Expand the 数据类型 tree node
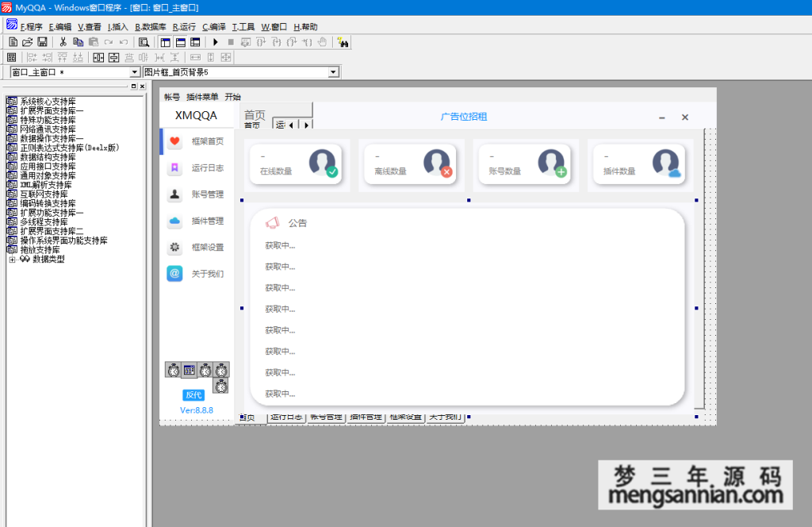 click(12, 260)
